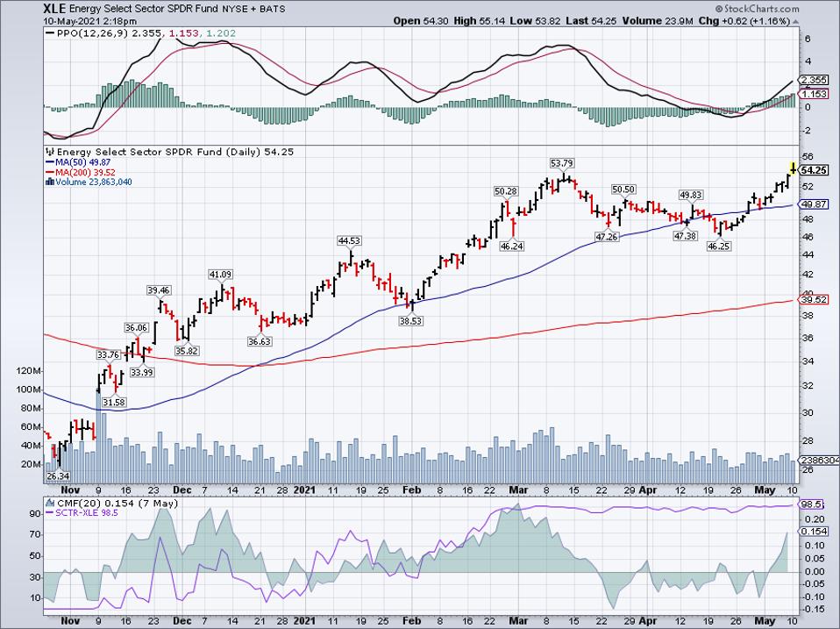Click the XLE ticker symbol in the header

point(55,9)
